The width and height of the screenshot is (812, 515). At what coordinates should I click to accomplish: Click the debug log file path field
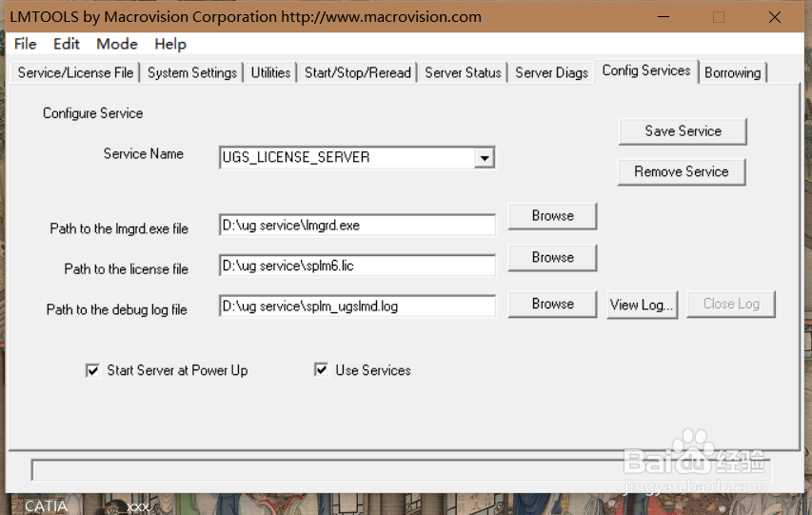click(357, 306)
